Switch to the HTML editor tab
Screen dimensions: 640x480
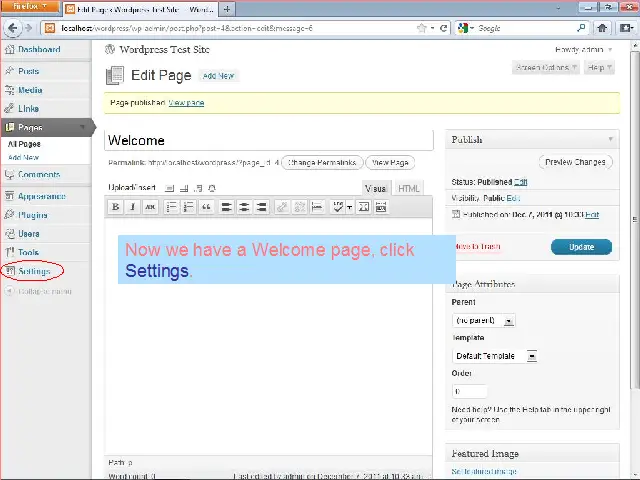click(x=408, y=188)
